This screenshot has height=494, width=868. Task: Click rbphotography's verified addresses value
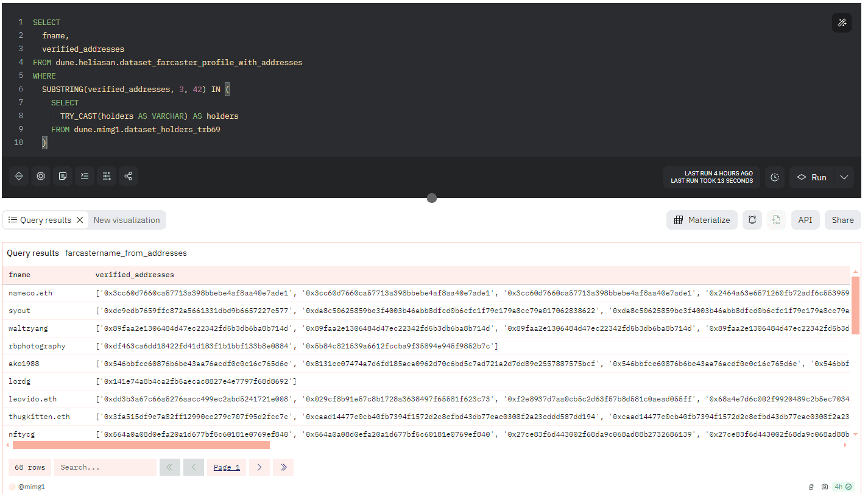coord(297,346)
